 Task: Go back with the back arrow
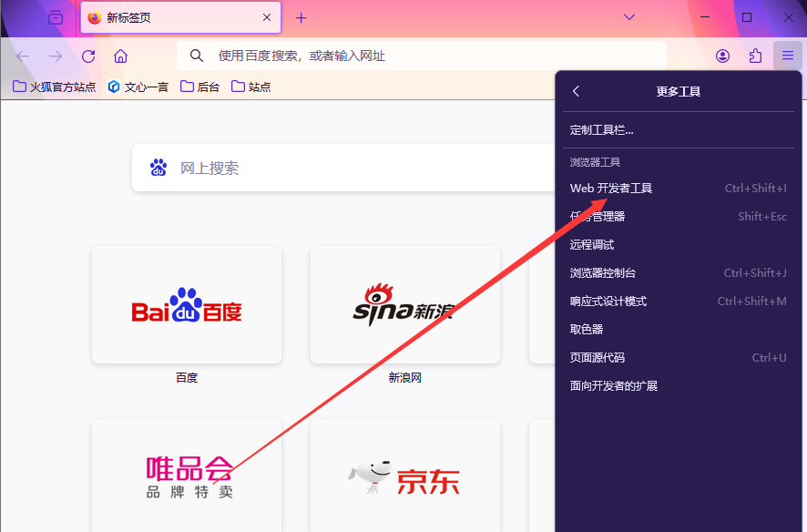23,56
